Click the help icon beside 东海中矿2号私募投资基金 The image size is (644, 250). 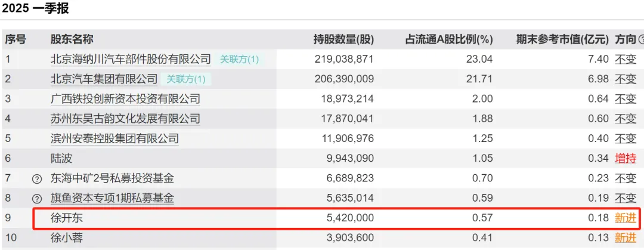tap(37, 178)
